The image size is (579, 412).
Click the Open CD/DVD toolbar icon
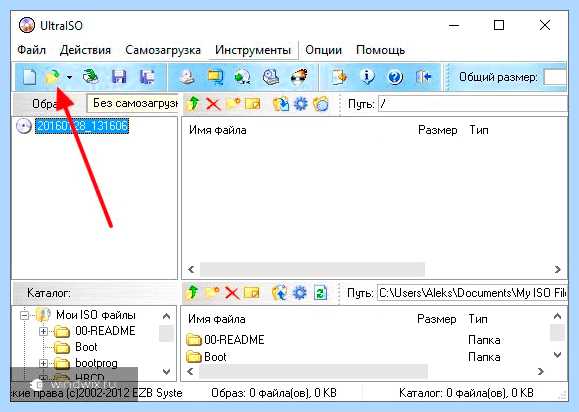tap(90, 77)
